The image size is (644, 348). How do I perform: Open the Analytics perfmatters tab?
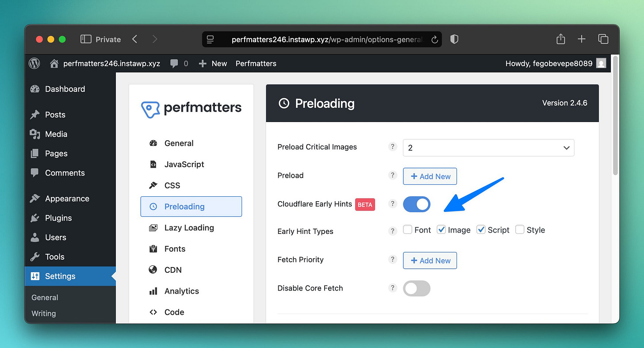[x=191, y=291]
